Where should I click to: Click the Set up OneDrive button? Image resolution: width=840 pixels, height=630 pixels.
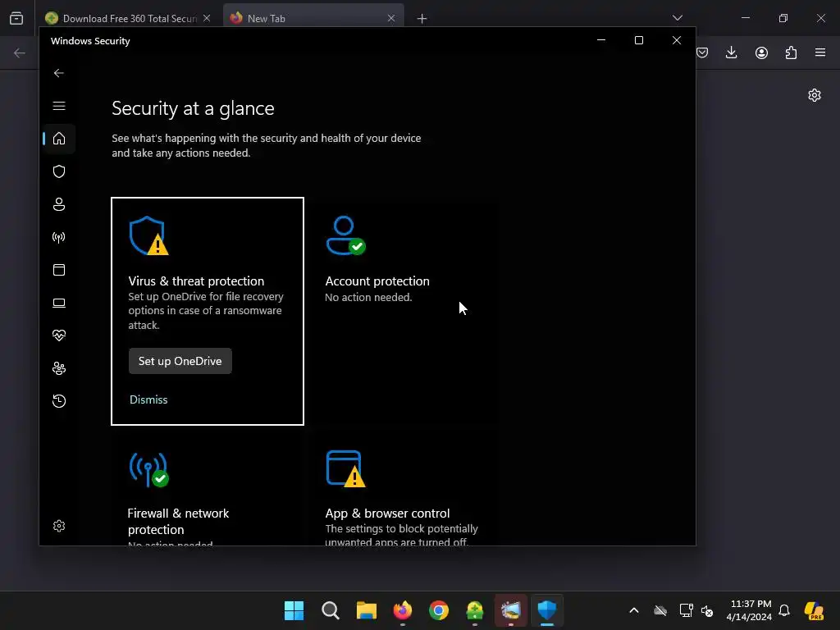click(x=180, y=361)
